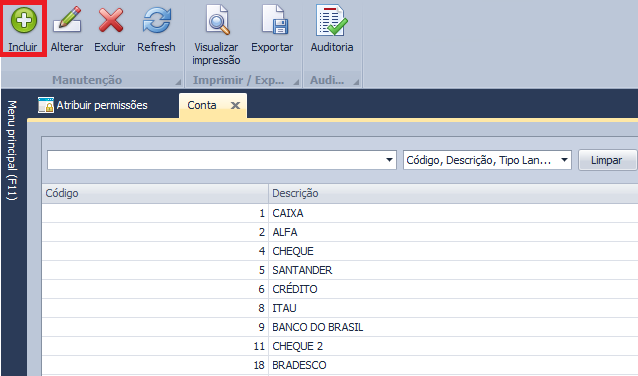Close the Conta tab

pyautogui.click(x=235, y=105)
